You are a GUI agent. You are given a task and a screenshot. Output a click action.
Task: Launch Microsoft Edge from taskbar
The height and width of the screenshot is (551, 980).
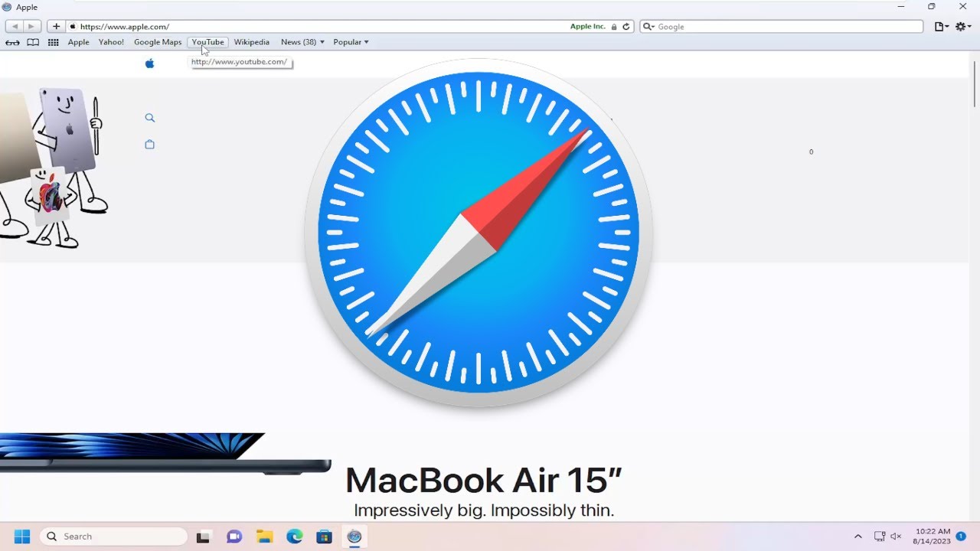coord(295,537)
